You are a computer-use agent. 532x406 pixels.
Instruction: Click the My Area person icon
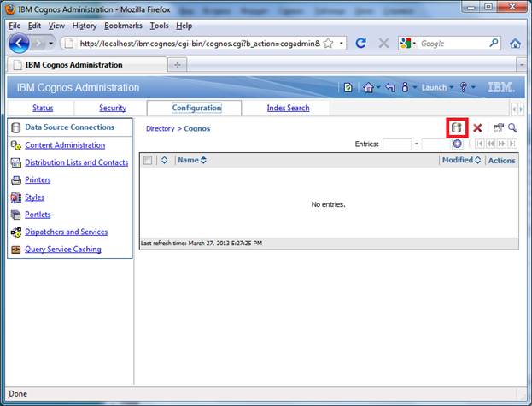pos(405,87)
